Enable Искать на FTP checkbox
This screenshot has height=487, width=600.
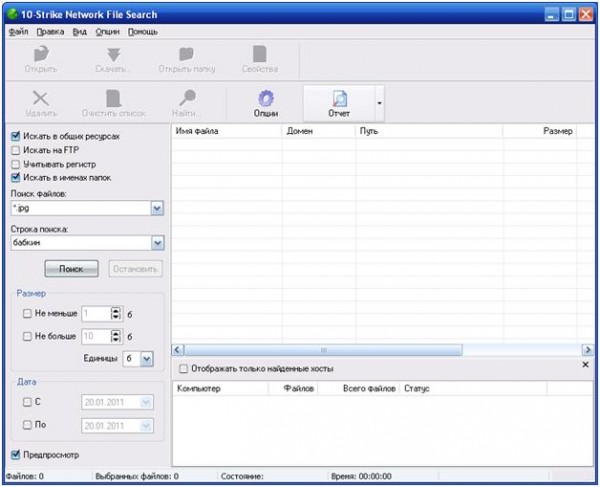[16, 150]
